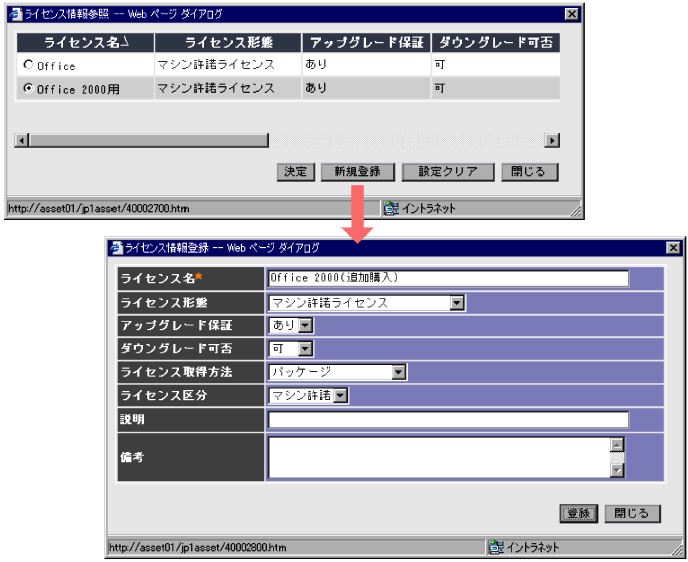This screenshot has height=562, width=688.
Task: Click the 備考 text area scroll down arrow
Action: pyautogui.click(x=617, y=470)
